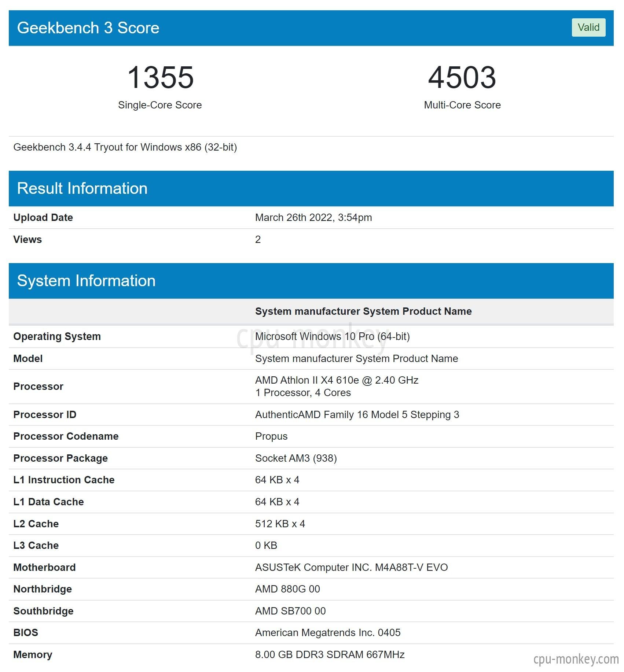Select 512 KB x 4 value
The width and height of the screenshot is (624, 672).
pos(280,524)
